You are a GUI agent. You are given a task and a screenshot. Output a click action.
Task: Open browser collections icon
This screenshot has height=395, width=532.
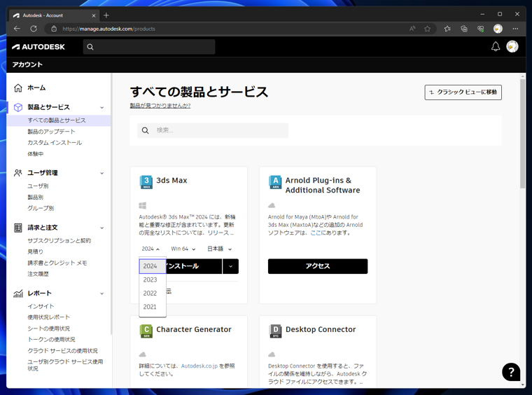[x=464, y=29]
